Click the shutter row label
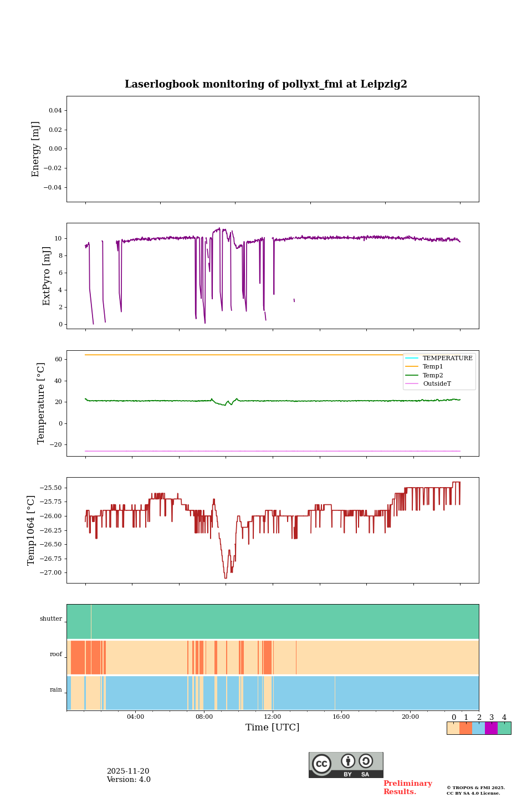The height and width of the screenshot is (798, 532). pyautogui.click(x=51, y=619)
